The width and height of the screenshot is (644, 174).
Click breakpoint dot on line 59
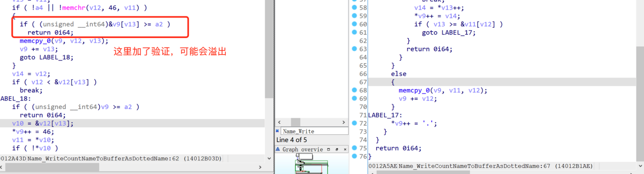(x=354, y=15)
